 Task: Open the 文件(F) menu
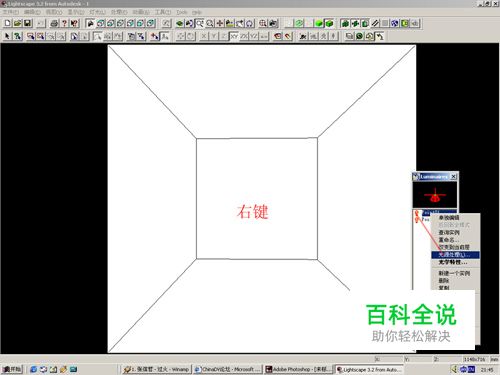11,12
